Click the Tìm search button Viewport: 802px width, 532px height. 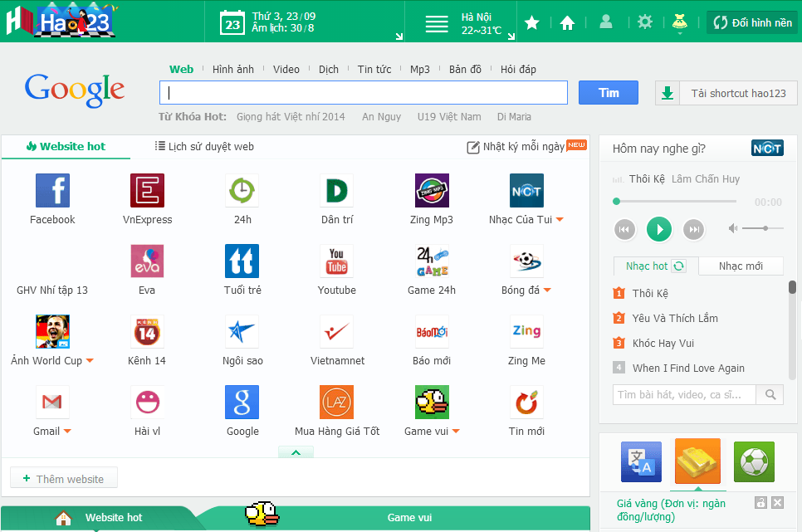tap(609, 93)
